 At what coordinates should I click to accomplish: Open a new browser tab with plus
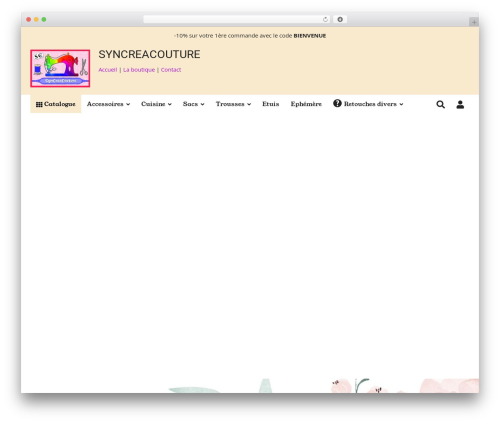pos(474,22)
